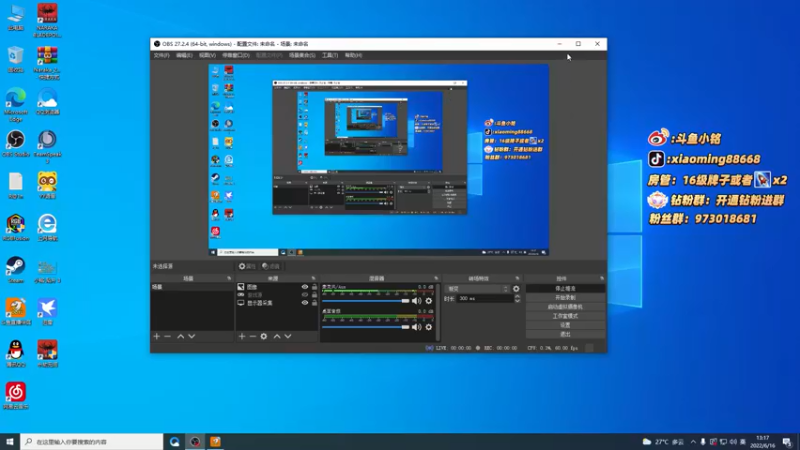Open the Windows Start menu
Image resolution: width=800 pixels, height=450 pixels.
tap(10, 442)
